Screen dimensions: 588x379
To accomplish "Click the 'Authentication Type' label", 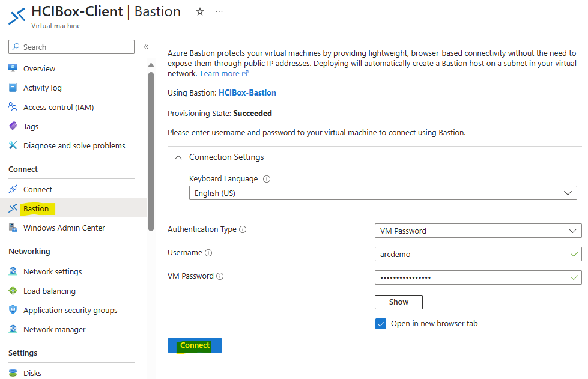I will point(202,229).
